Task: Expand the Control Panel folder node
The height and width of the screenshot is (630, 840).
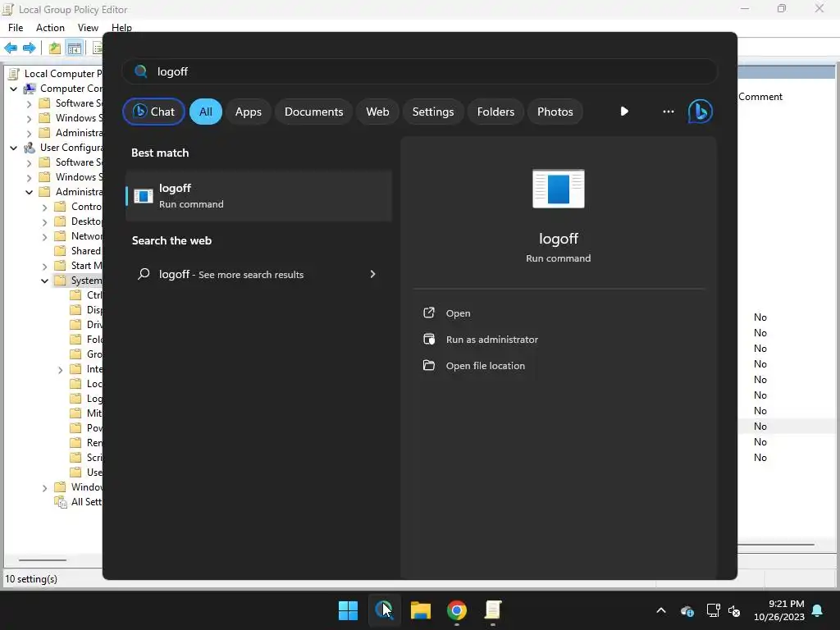Action: pyautogui.click(x=45, y=207)
